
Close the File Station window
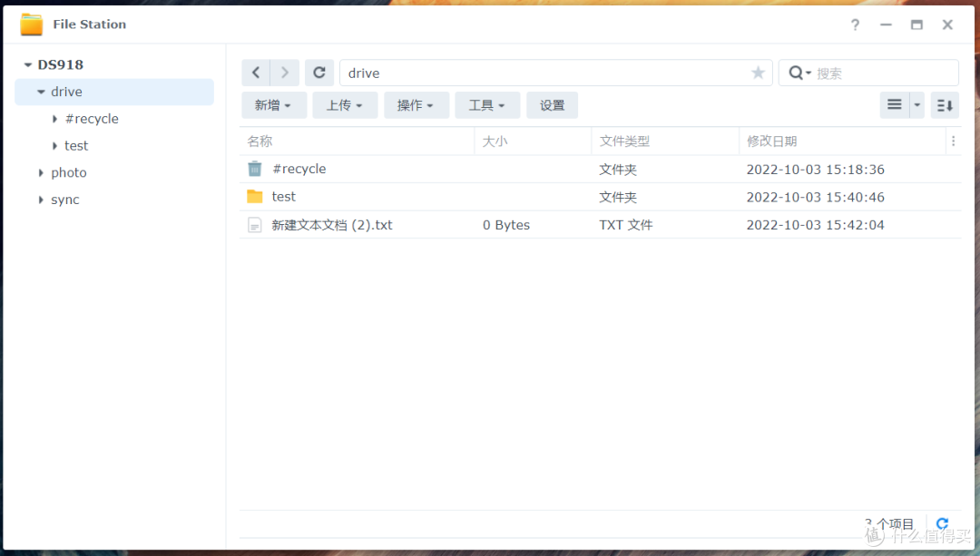coord(947,24)
